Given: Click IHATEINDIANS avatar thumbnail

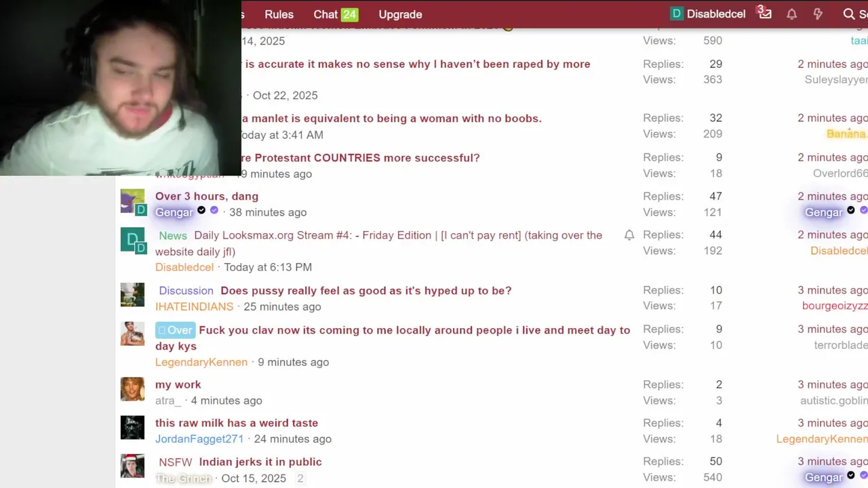Looking at the screenshot, I should 132,295.
